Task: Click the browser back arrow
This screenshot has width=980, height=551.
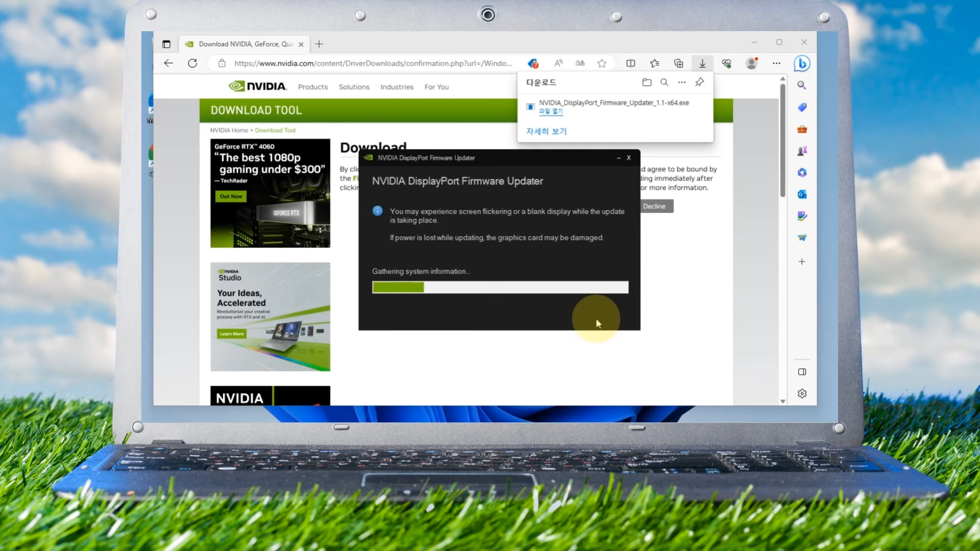Action: (x=168, y=63)
